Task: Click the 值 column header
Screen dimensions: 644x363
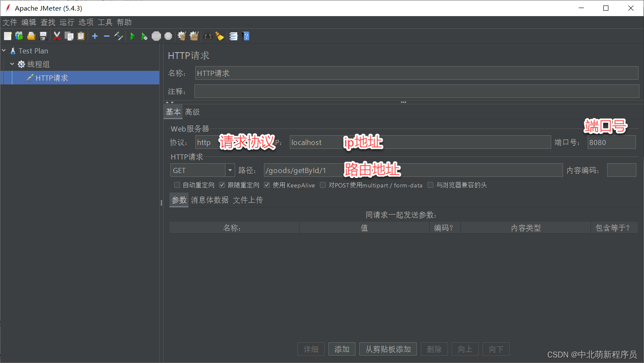Action: pos(364,228)
